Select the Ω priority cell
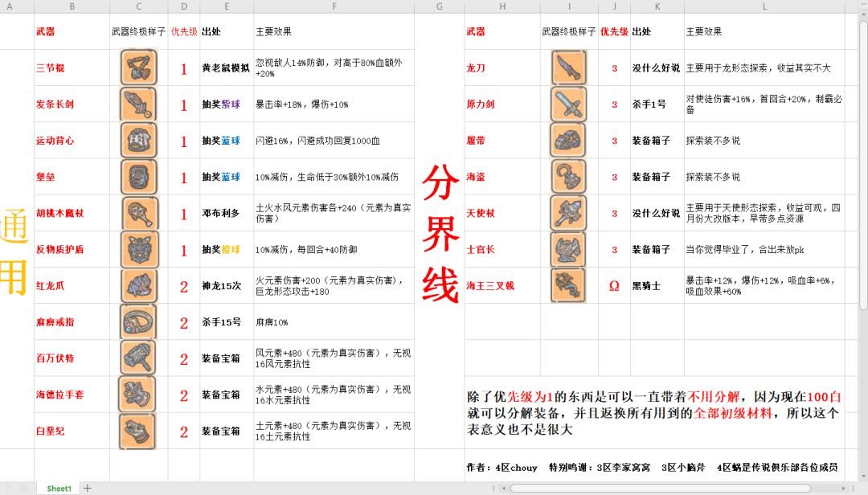 pyautogui.click(x=614, y=286)
